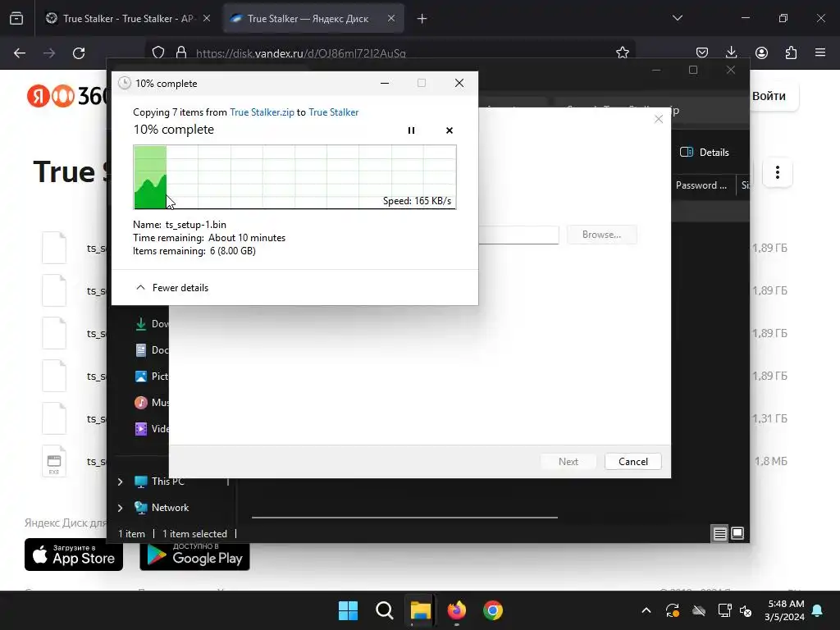The height and width of the screenshot is (630, 840).
Task: Open taskbar Search
Action: [384, 610]
